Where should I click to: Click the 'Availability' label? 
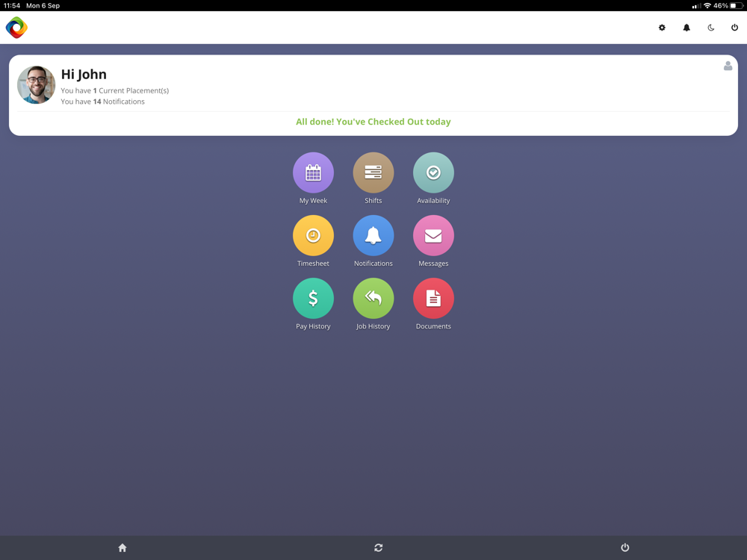tap(433, 200)
